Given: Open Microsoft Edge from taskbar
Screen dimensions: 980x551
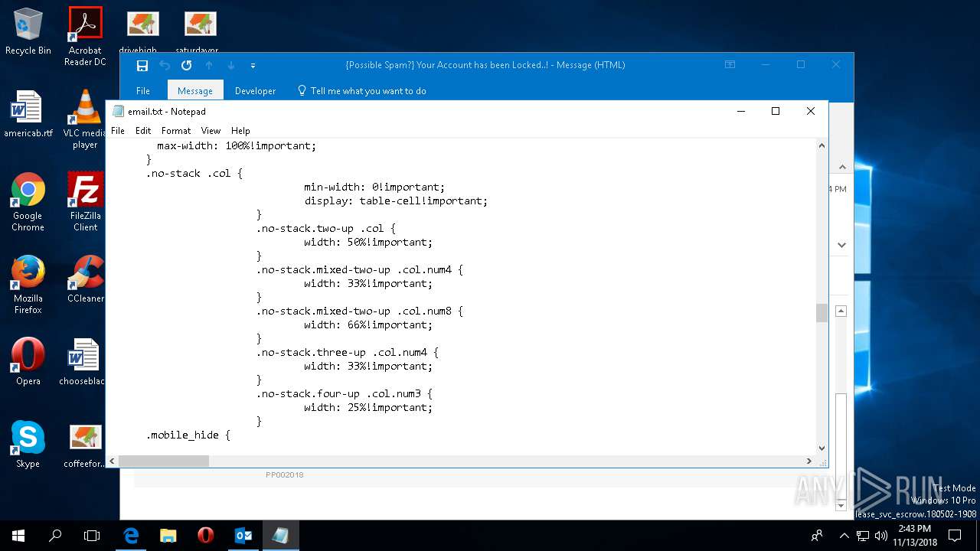Looking at the screenshot, I should pos(131,536).
